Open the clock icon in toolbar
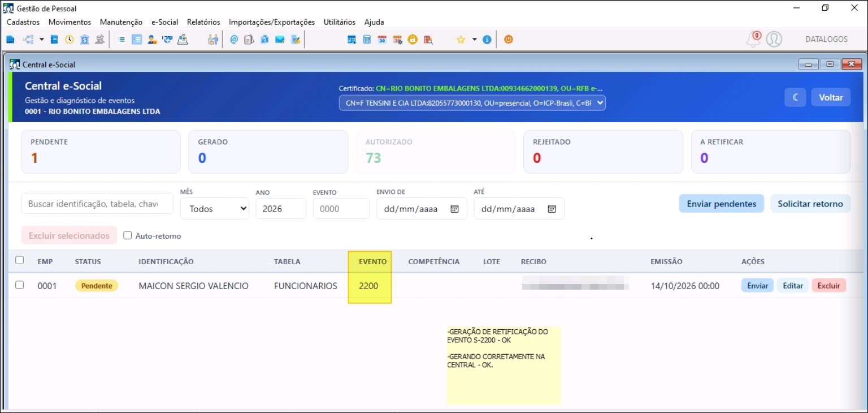 [70, 40]
